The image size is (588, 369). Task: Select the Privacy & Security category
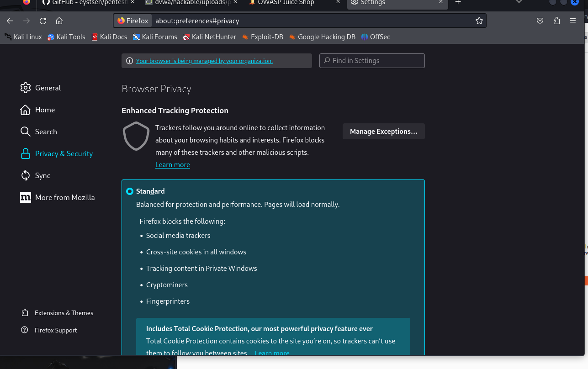(57, 153)
